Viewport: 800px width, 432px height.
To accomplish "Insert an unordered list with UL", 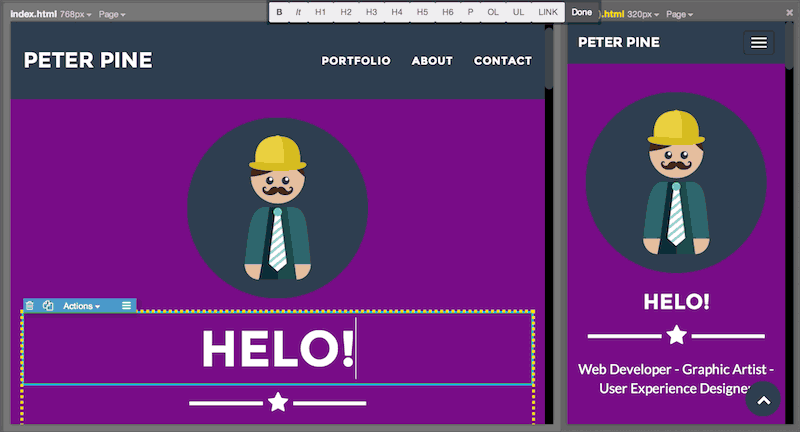I will click(518, 12).
